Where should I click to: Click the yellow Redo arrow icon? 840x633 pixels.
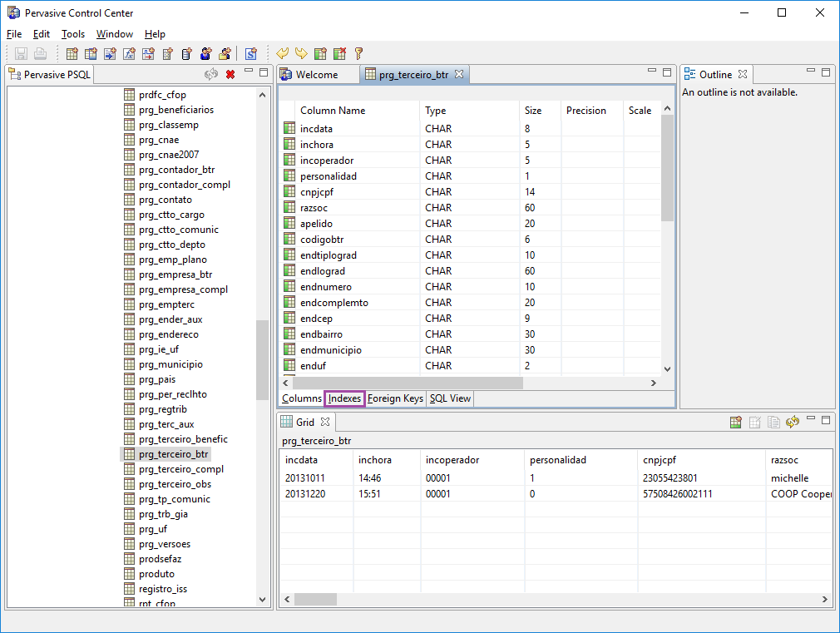tap(302, 53)
